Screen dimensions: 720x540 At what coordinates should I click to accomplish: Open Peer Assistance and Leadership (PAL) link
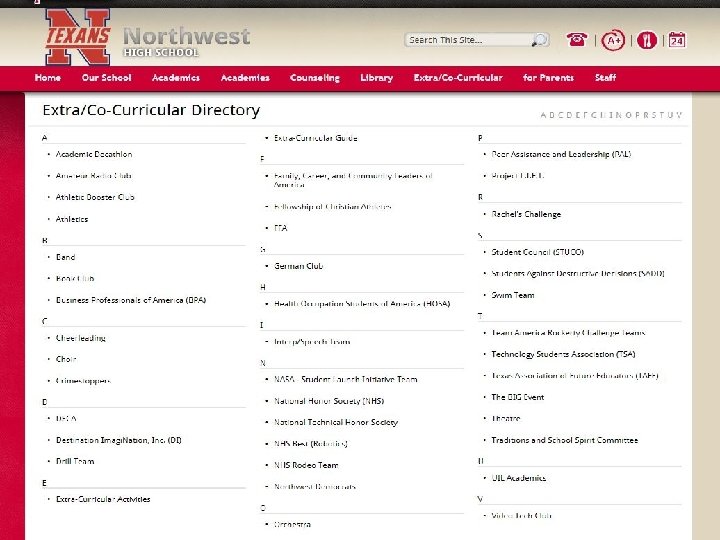point(561,154)
